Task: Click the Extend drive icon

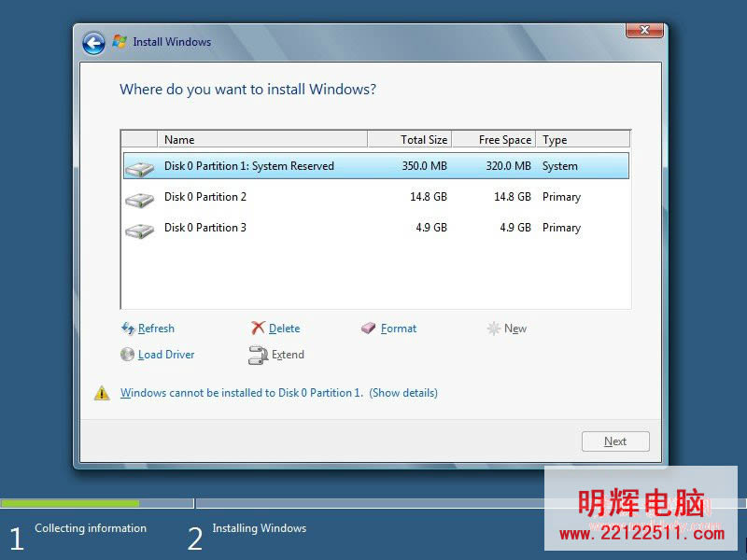Action: point(259,356)
